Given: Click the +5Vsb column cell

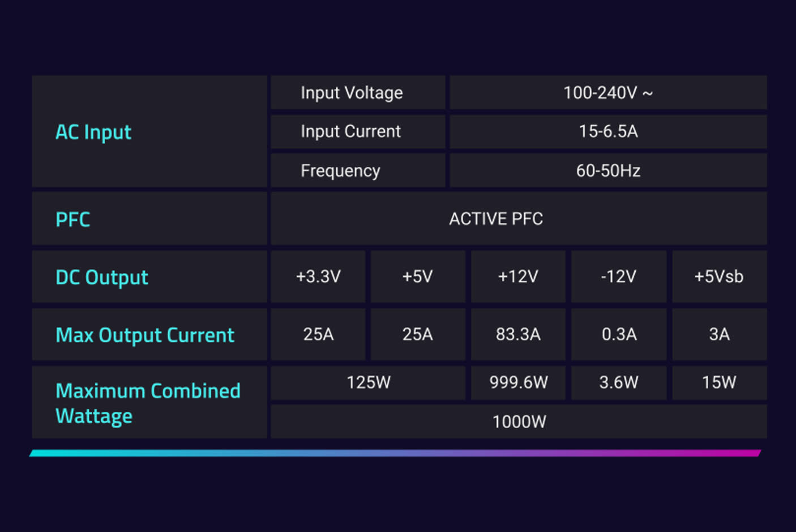Looking at the screenshot, I should (x=718, y=277).
